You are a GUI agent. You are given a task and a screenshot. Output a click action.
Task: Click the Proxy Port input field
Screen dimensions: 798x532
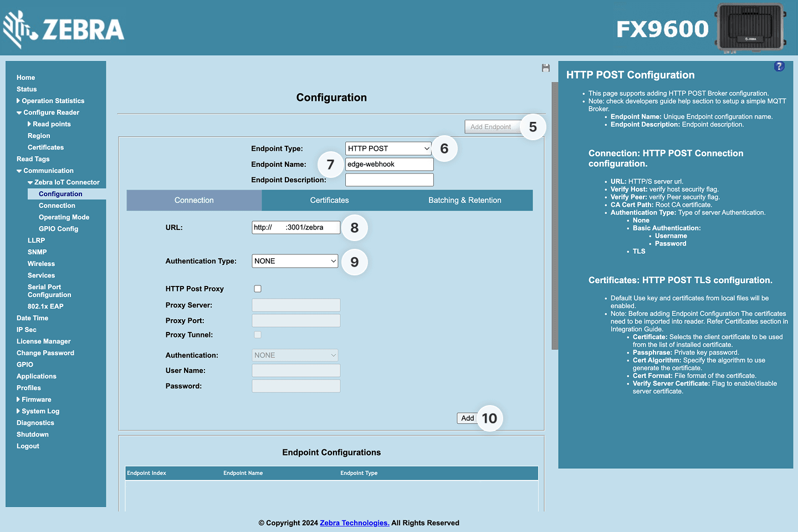(x=296, y=320)
